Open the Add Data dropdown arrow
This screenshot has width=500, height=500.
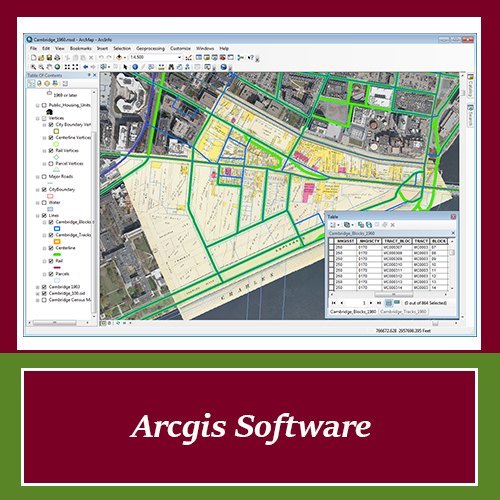pyautogui.click(x=125, y=57)
